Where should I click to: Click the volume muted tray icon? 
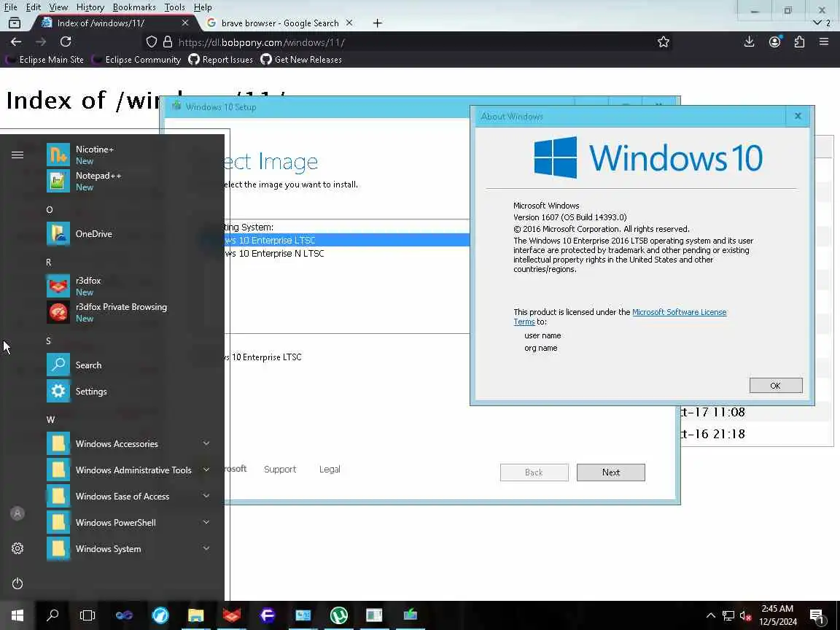pos(746,615)
